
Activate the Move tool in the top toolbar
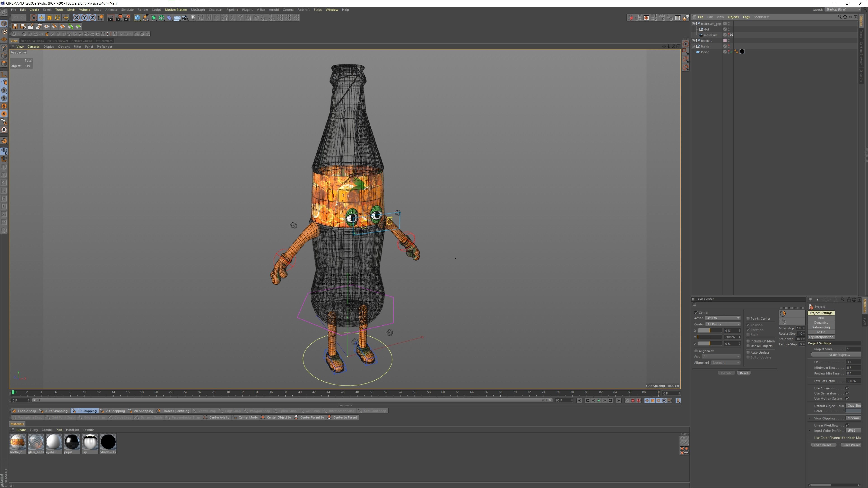(x=41, y=18)
